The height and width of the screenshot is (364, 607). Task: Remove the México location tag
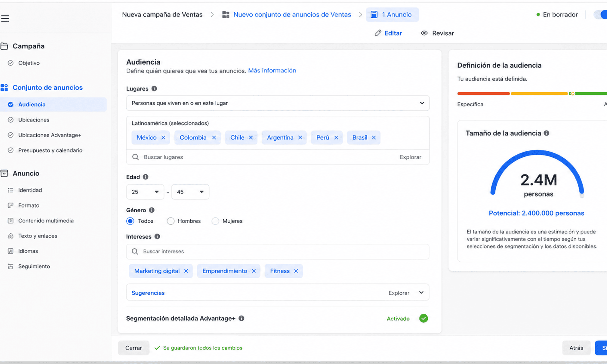(163, 138)
